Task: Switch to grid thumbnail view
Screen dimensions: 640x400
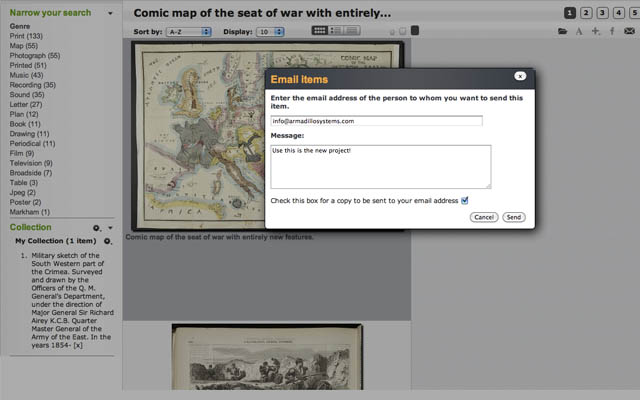Action: 320,31
